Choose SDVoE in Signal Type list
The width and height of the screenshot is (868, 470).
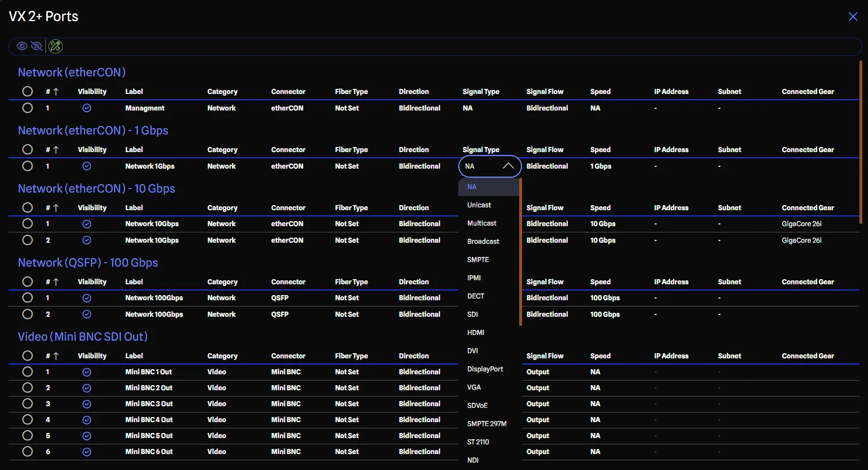[489, 406]
